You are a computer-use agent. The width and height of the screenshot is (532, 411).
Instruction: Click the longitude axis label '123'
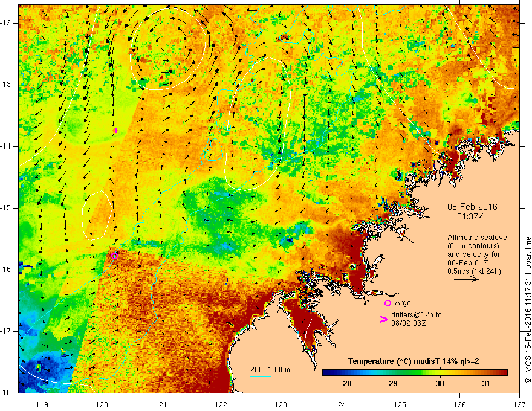point(281,404)
